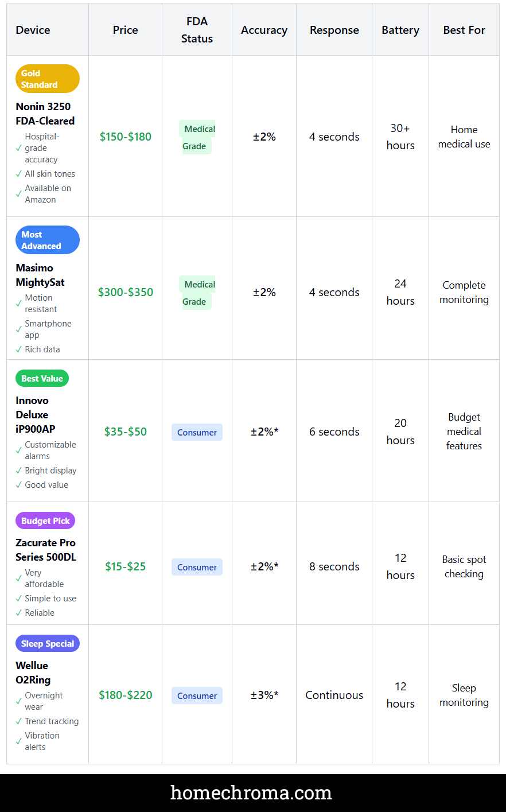Select the Best Value badge

[x=42, y=378]
